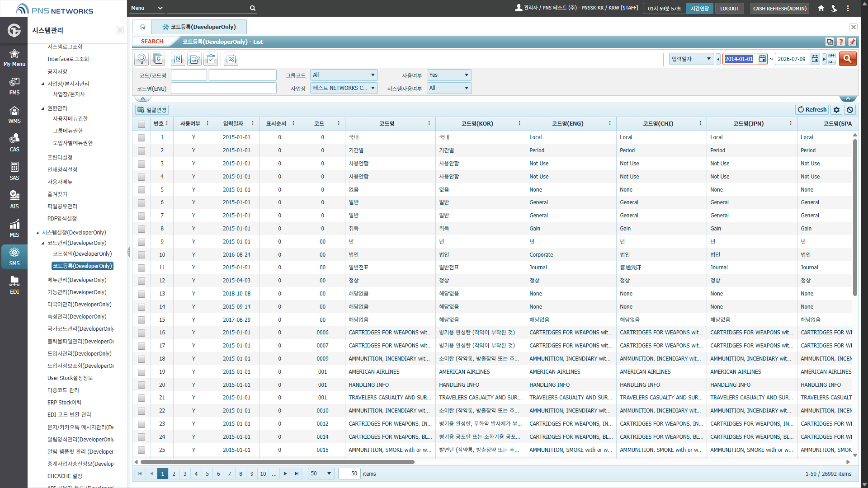Click the CASH REFRESH(ADMIN) button

779,8
